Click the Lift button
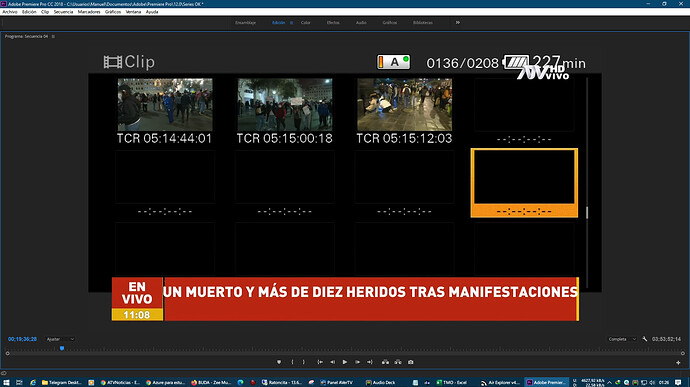The width and height of the screenshot is (690, 387). click(385, 362)
